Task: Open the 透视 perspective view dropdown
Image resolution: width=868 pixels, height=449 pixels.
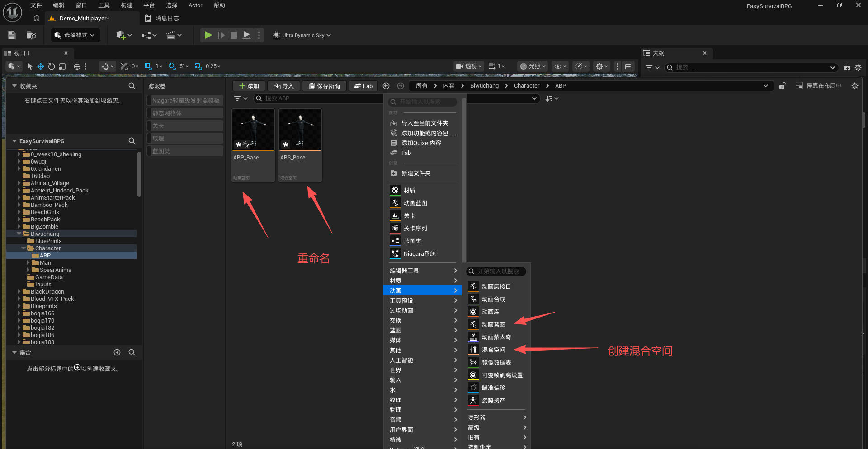Action: tap(469, 66)
